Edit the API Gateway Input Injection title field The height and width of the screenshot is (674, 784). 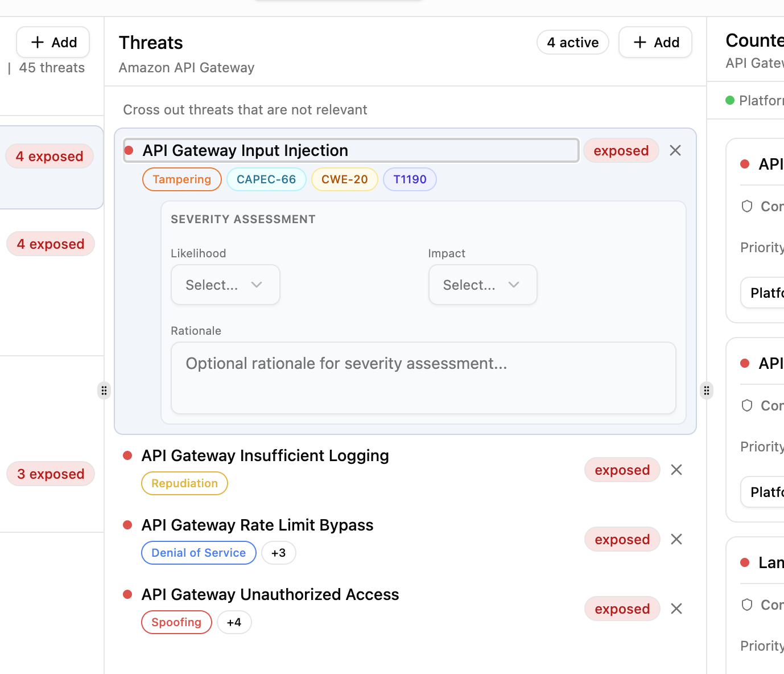351,150
